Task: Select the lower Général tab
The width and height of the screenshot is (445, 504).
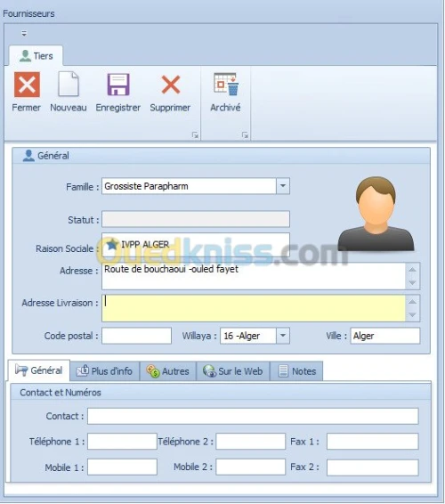Action: click(x=39, y=370)
